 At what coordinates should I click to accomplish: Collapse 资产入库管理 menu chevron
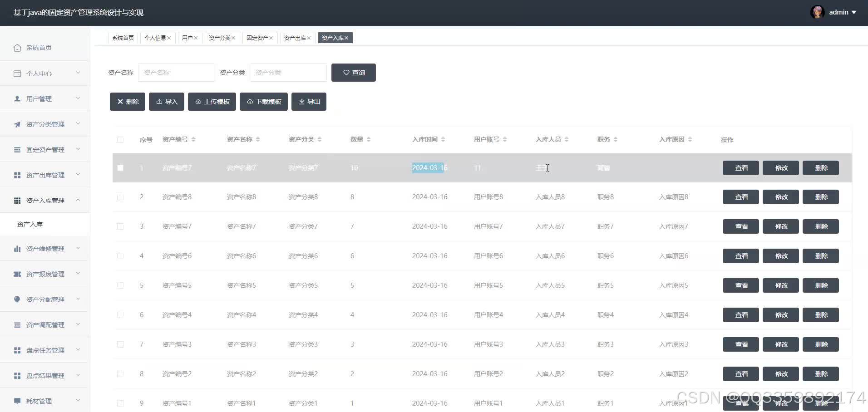[x=78, y=200]
